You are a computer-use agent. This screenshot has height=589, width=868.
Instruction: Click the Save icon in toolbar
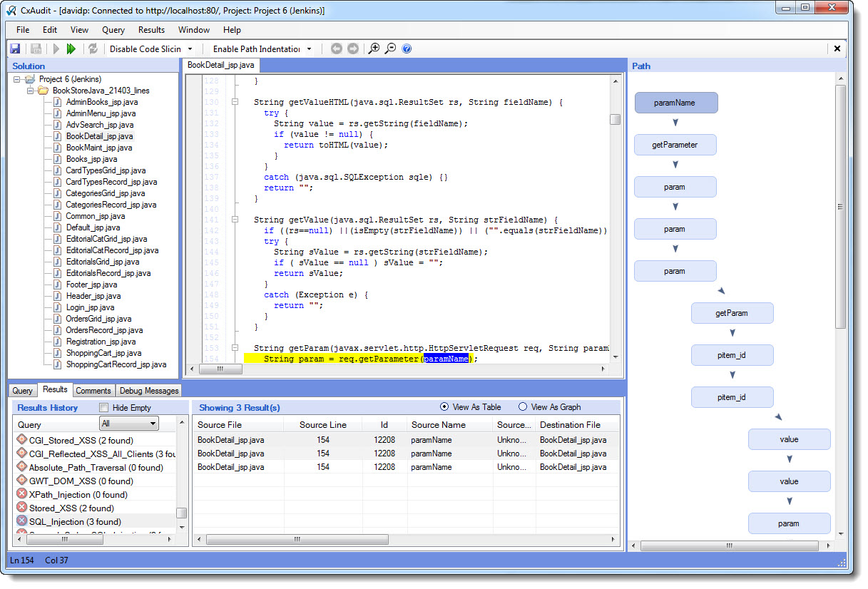pos(15,49)
